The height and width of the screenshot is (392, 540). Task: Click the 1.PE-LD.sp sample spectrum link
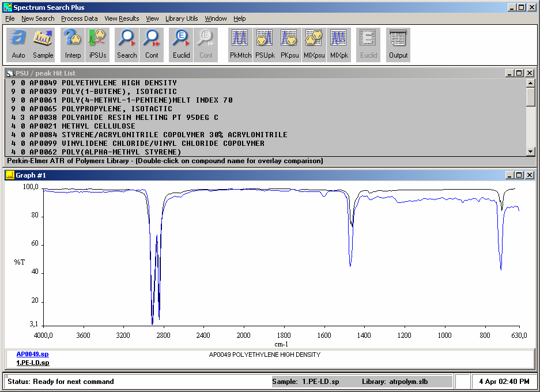33,363
